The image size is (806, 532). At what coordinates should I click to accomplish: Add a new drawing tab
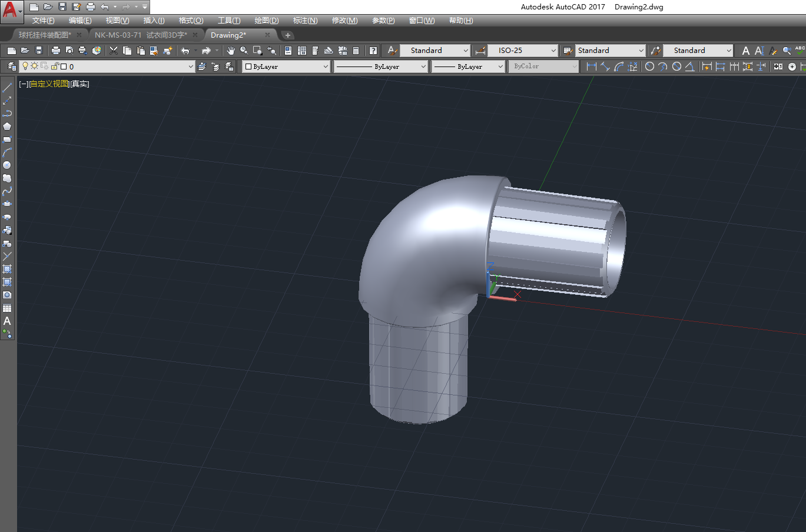288,35
